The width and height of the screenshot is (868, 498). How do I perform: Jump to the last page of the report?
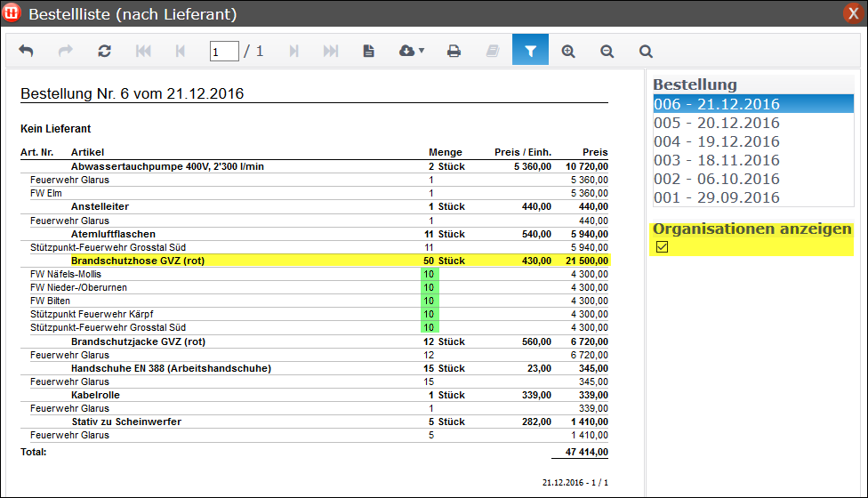(x=330, y=52)
